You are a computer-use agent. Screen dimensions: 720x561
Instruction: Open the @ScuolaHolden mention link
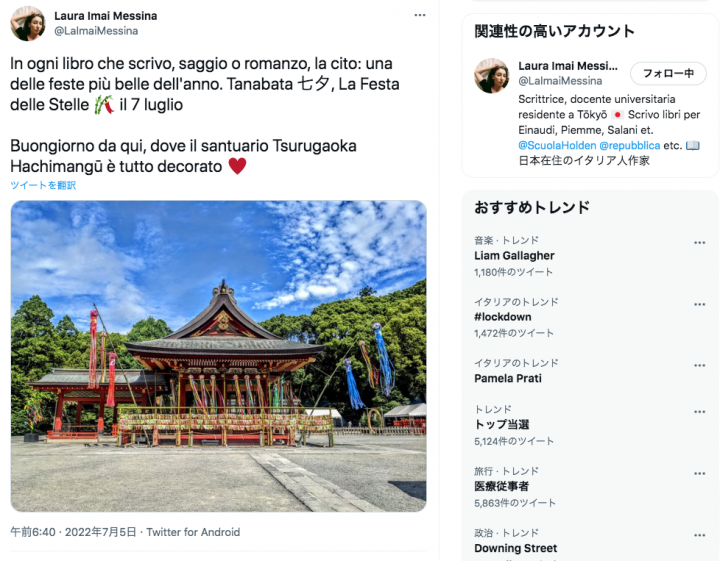(557, 146)
